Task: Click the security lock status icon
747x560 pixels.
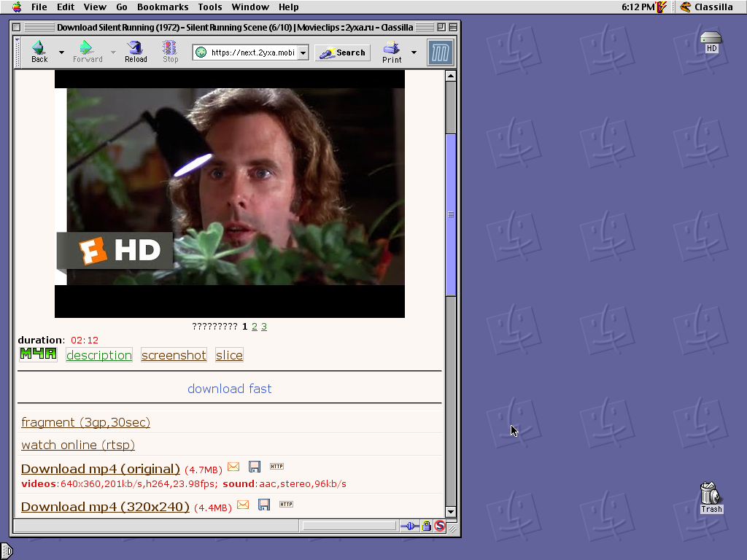Action: click(427, 526)
